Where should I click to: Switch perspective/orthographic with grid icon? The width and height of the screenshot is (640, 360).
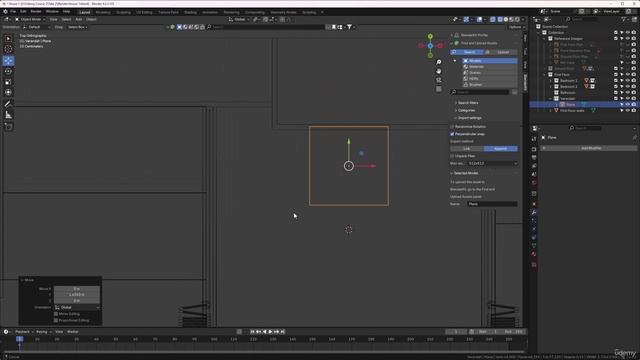[439, 89]
